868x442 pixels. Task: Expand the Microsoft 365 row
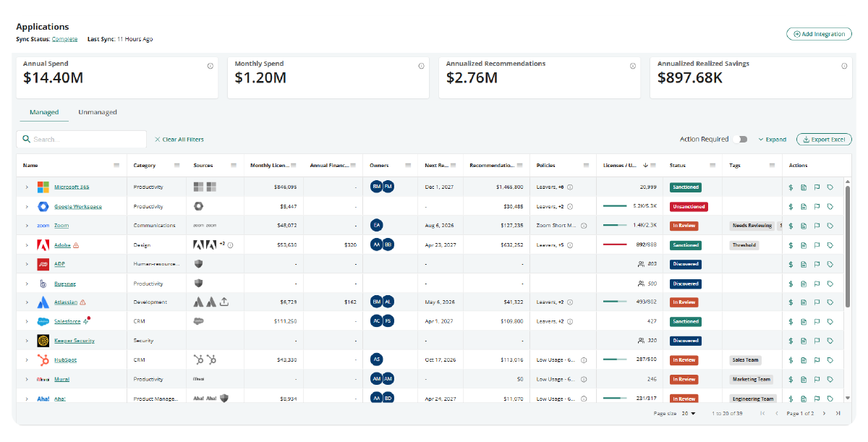click(27, 187)
